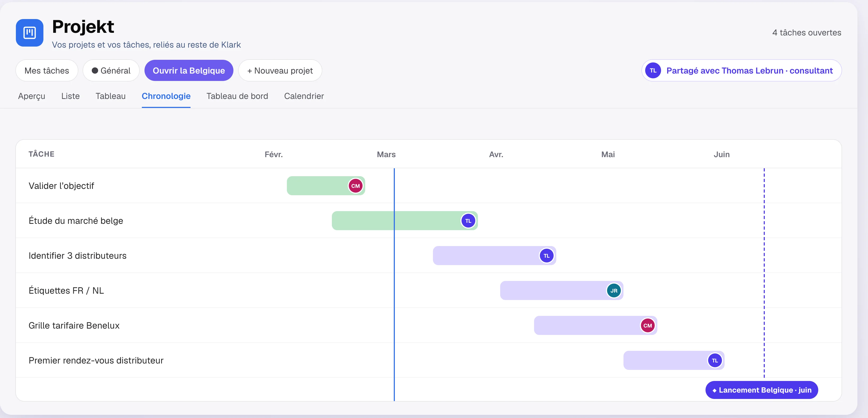Click the Étiquettes FR / NL task name
Image resolution: width=868 pixels, height=418 pixels.
coord(66,291)
